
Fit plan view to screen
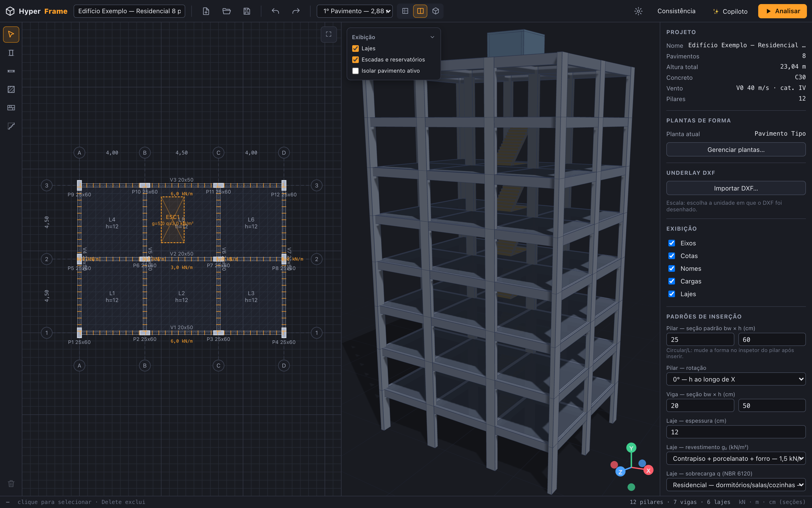(x=329, y=34)
